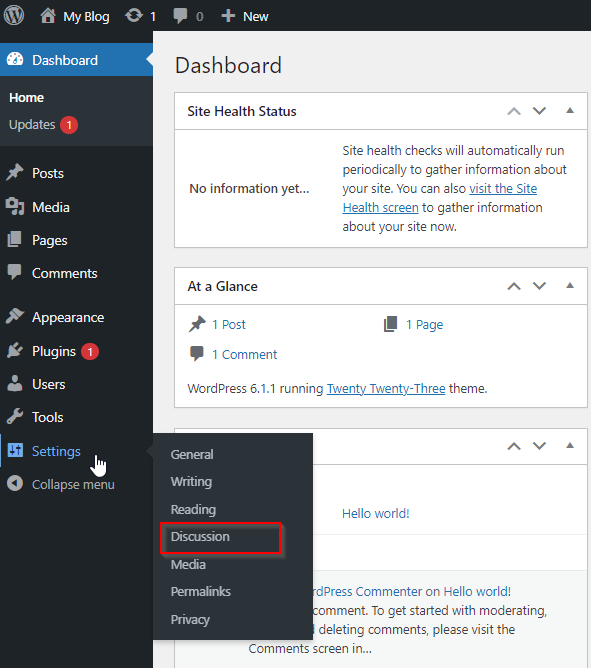Image resolution: width=591 pixels, height=668 pixels.
Task: Move At a Glance panel up
Action: (x=514, y=286)
